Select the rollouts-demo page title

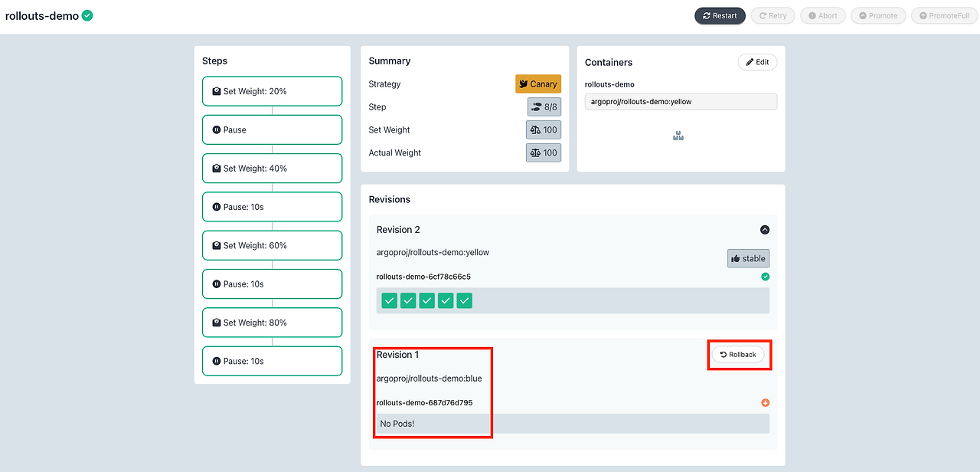click(x=42, y=15)
